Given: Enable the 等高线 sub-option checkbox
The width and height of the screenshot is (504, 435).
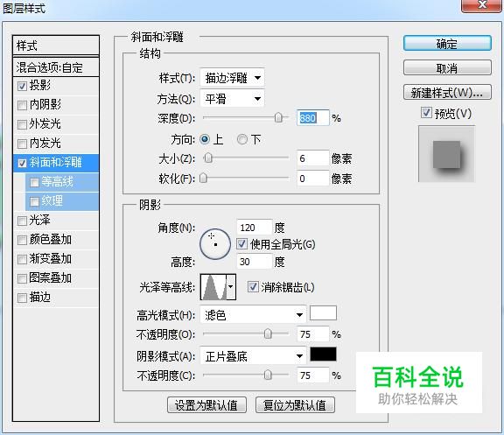Looking at the screenshot, I should 34,182.
